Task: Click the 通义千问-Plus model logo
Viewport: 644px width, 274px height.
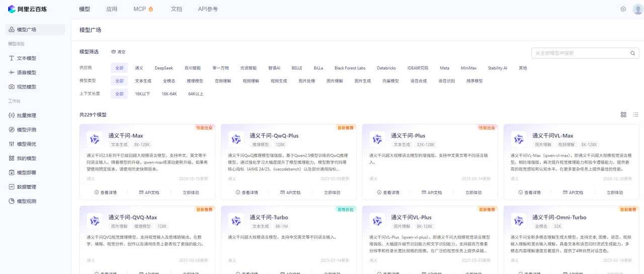Action: pos(377,139)
